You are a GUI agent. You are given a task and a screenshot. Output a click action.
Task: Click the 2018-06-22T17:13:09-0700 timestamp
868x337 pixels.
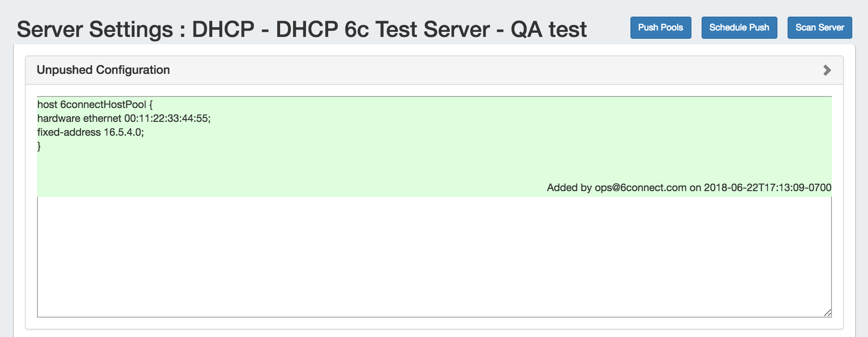click(x=767, y=188)
